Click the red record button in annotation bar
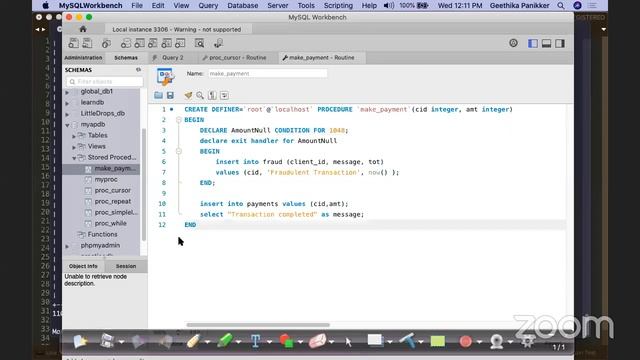 coord(465,341)
